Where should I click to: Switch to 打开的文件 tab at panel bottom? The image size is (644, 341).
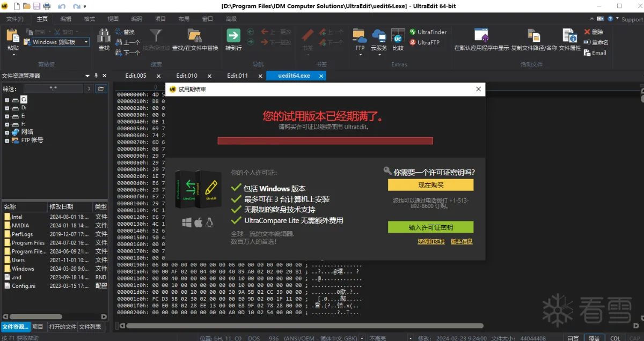(62, 327)
